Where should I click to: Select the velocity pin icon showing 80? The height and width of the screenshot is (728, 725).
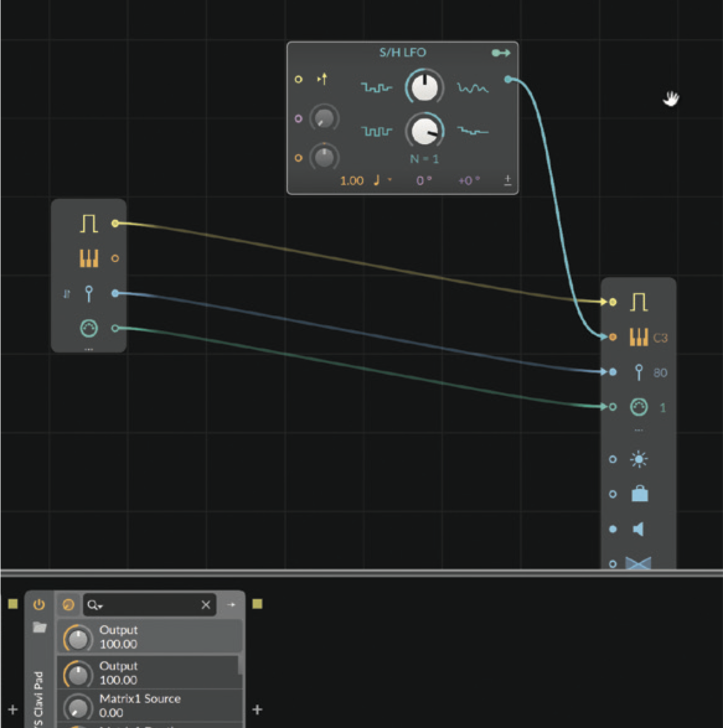[x=638, y=372]
